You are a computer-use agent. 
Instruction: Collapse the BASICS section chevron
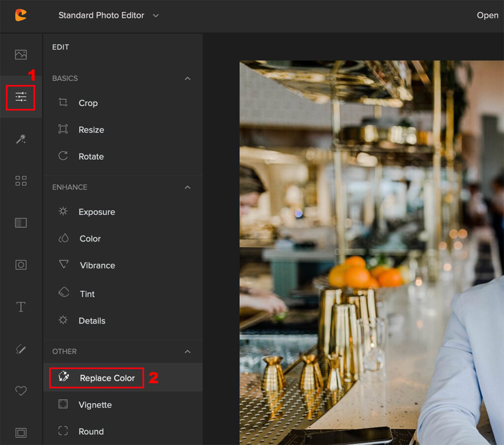[x=188, y=79]
